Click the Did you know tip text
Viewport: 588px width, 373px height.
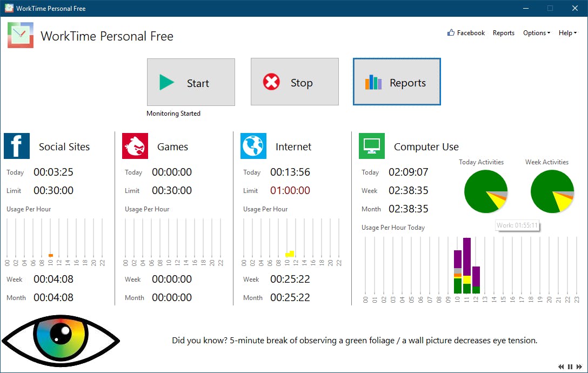[x=355, y=341]
